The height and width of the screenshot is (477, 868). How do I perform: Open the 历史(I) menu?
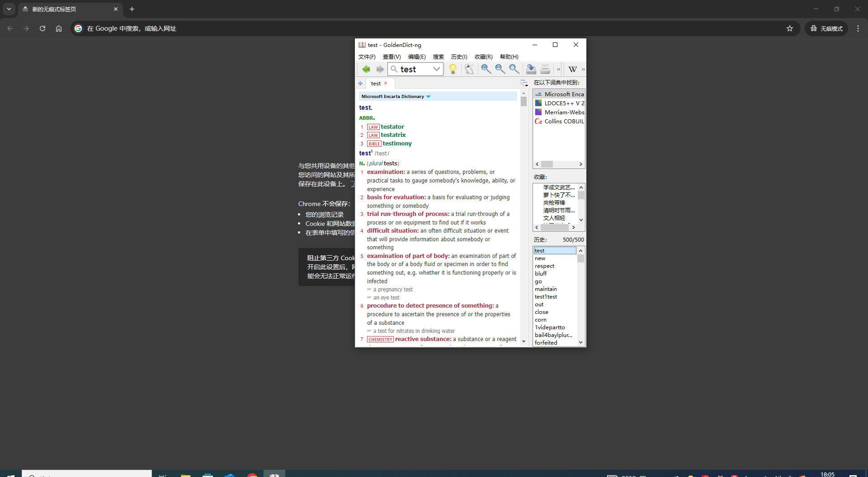click(459, 57)
